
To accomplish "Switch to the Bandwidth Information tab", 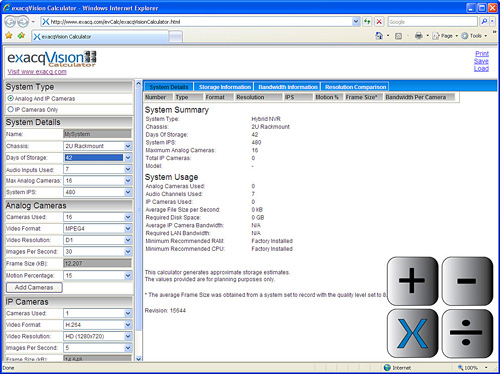I will coord(288,87).
